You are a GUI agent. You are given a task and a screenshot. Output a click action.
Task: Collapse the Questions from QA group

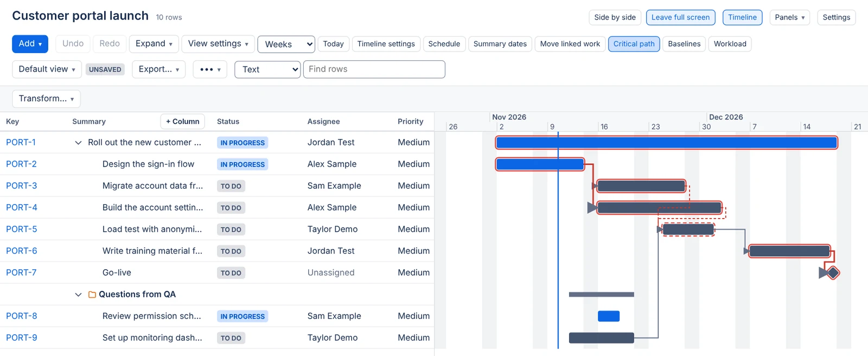click(x=78, y=295)
